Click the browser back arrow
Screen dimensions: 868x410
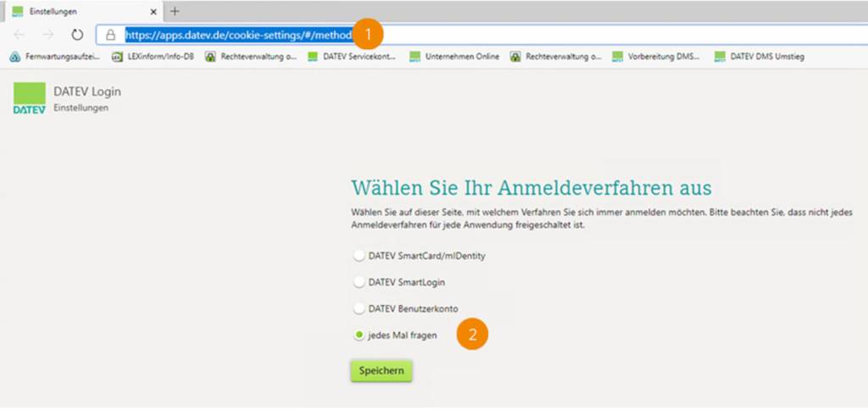point(19,35)
